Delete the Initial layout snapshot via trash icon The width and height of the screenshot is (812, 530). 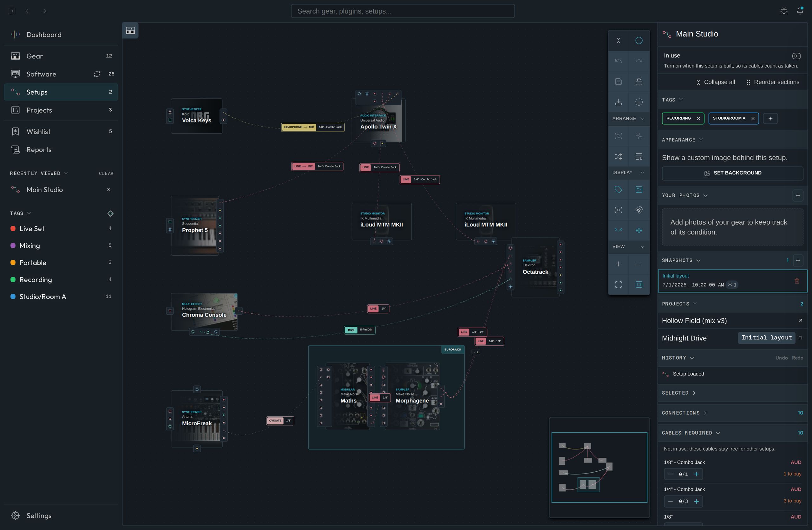pos(797,281)
